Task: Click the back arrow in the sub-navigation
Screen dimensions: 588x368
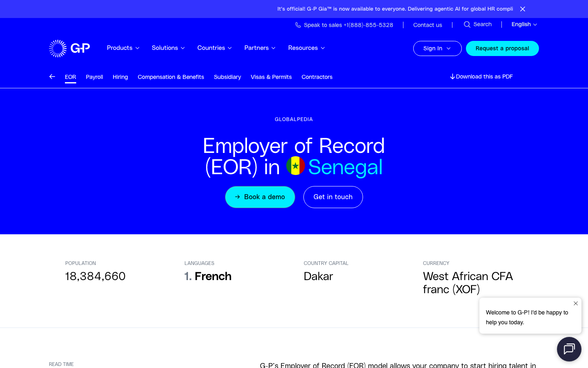Action: 52,76
